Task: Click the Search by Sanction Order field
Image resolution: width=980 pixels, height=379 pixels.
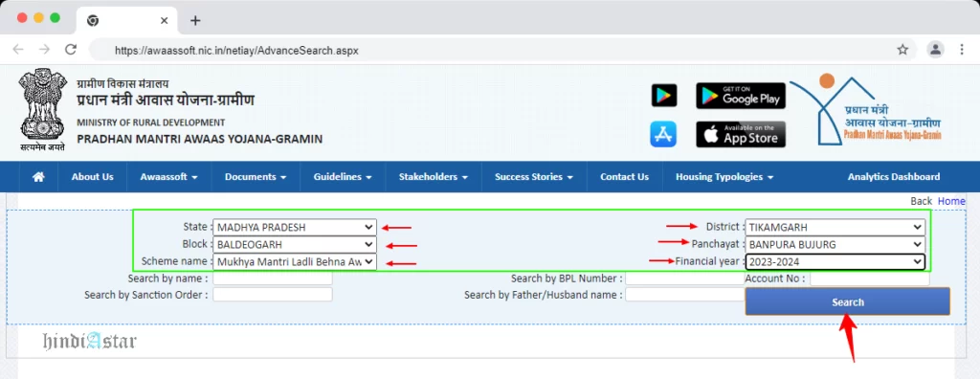Action: click(x=273, y=295)
